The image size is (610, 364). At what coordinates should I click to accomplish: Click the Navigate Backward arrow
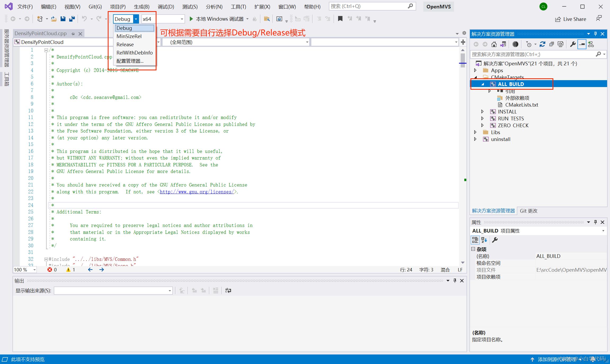point(13,19)
